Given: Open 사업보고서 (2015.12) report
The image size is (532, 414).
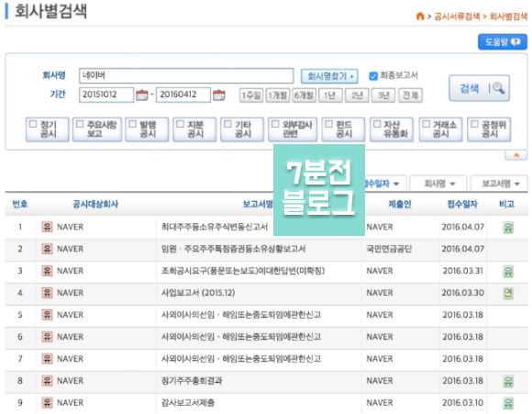Looking at the screenshot, I should tap(198, 293).
